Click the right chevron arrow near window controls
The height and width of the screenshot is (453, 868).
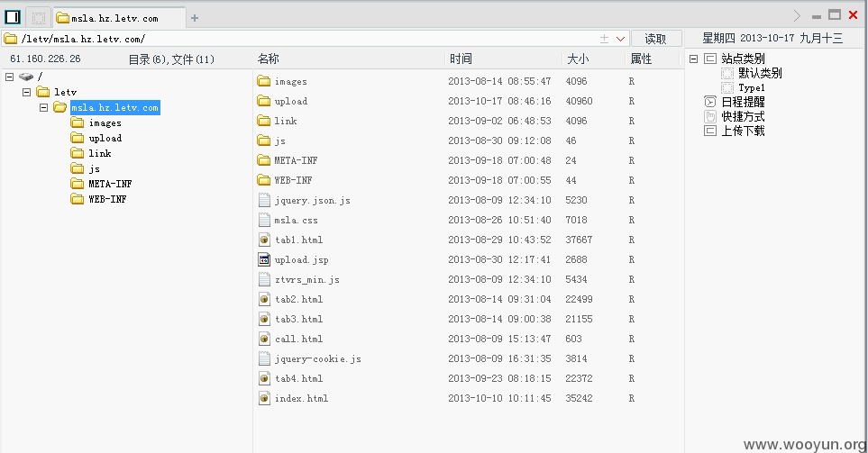[797, 15]
